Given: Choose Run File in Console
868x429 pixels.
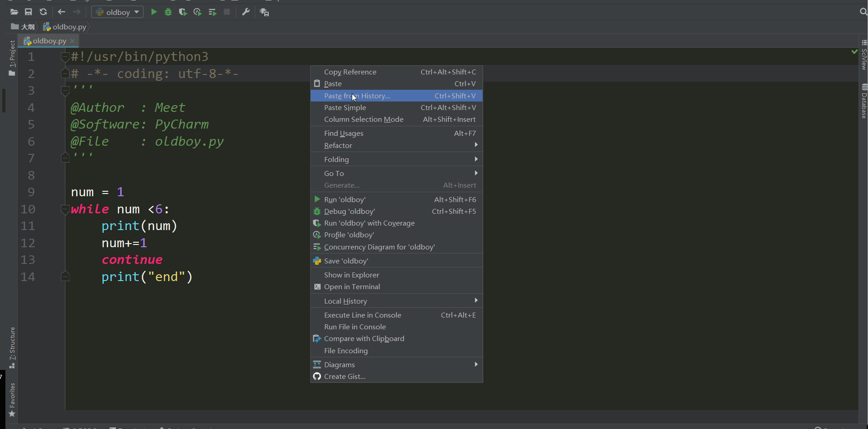Looking at the screenshot, I should click(x=396, y=327).
